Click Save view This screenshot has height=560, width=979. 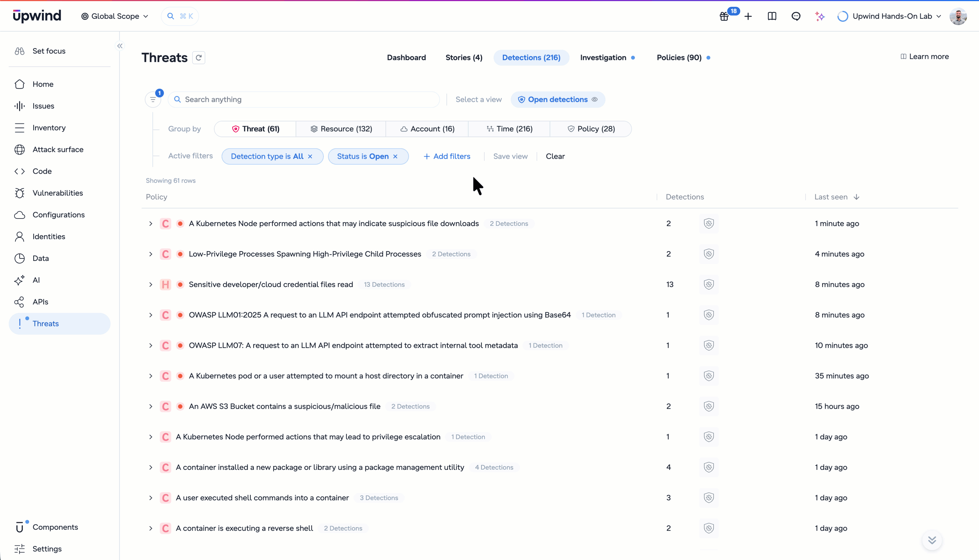coord(510,157)
